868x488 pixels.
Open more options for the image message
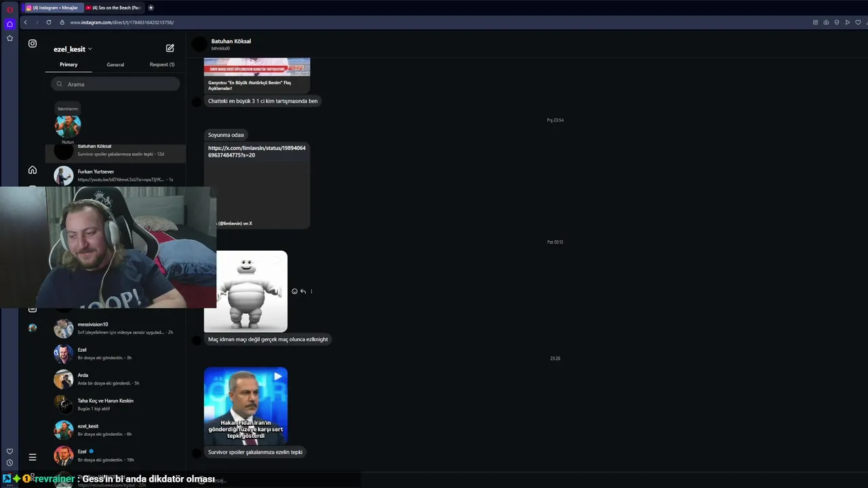point(311,291)
